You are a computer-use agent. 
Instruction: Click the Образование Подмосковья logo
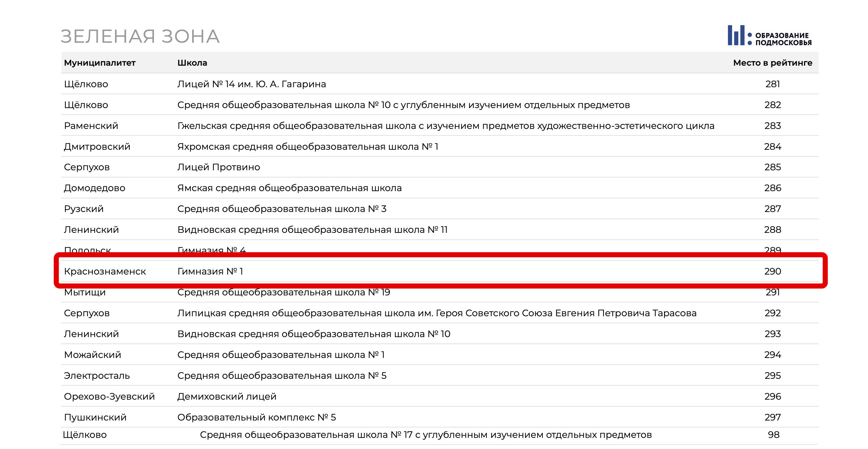[x=769, y=35]
